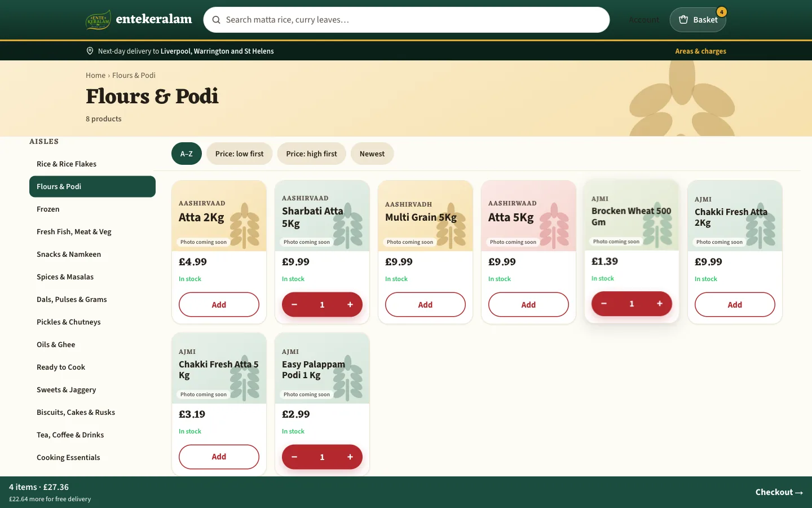
Task: Click the Sharbati Atta quantity value
Action: coord(322,305)
